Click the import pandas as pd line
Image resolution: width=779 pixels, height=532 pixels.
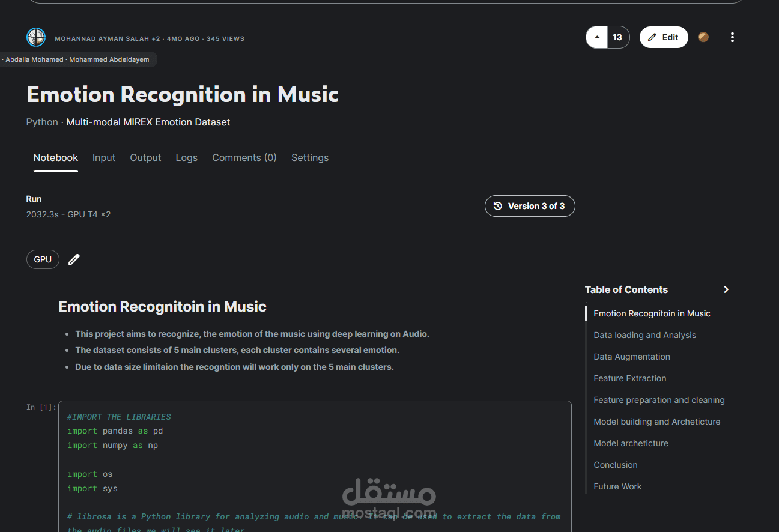[x=115, y=431]
